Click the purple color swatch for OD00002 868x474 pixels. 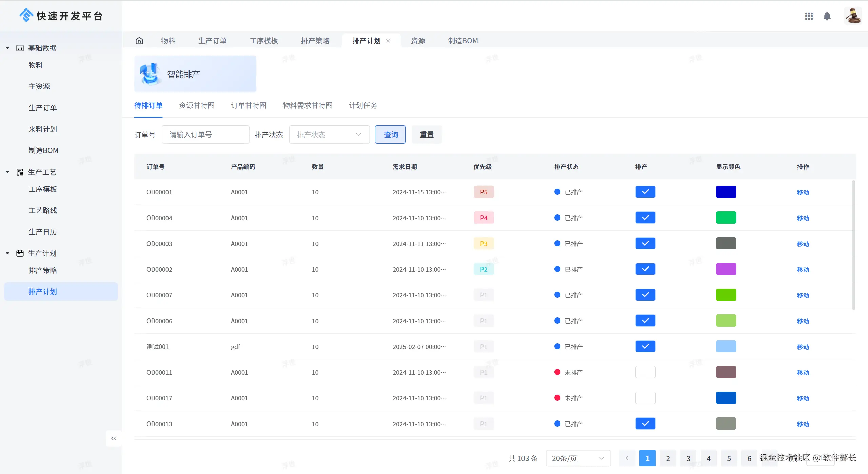(726, 269)
